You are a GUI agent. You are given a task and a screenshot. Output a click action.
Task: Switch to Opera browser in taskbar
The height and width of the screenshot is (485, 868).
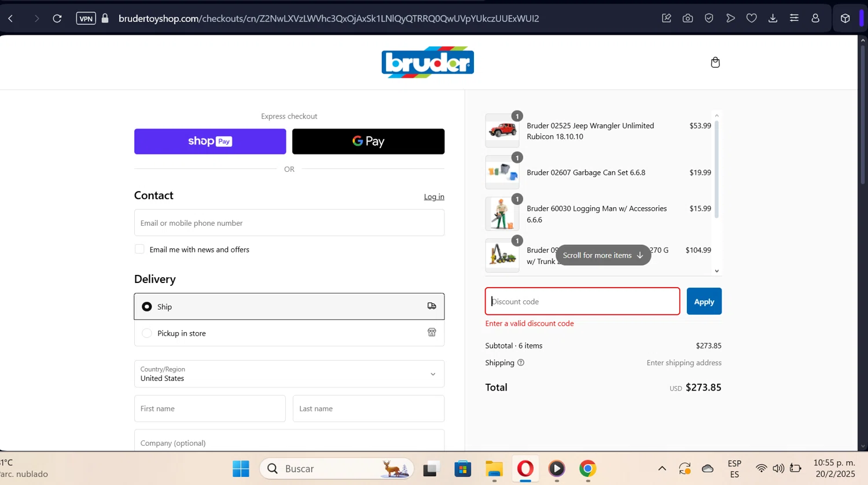pos(525,468)
